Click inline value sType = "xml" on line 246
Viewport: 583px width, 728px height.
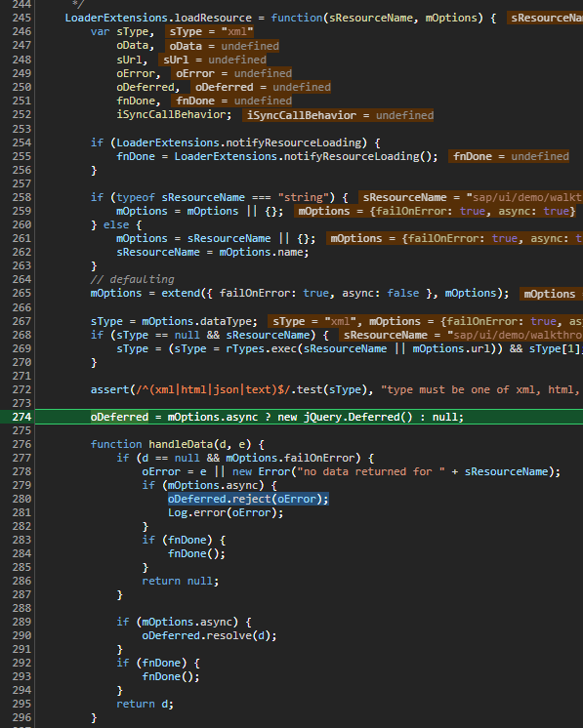coord(211,31)
